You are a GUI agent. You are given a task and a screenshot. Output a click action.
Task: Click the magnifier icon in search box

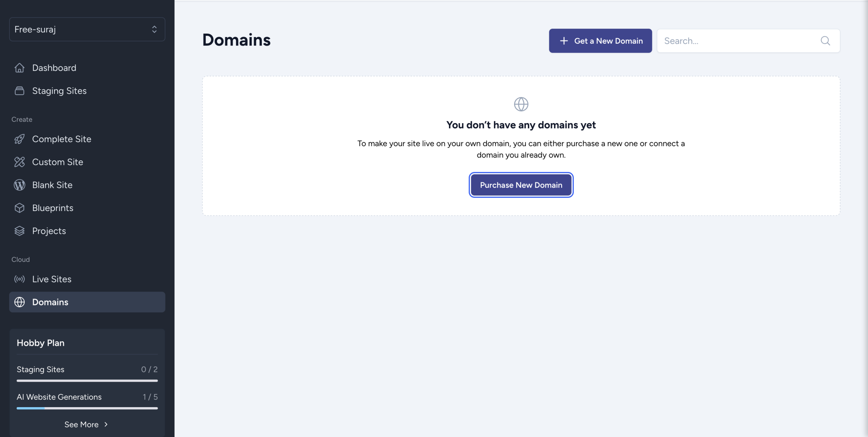[x=825, y=41]
